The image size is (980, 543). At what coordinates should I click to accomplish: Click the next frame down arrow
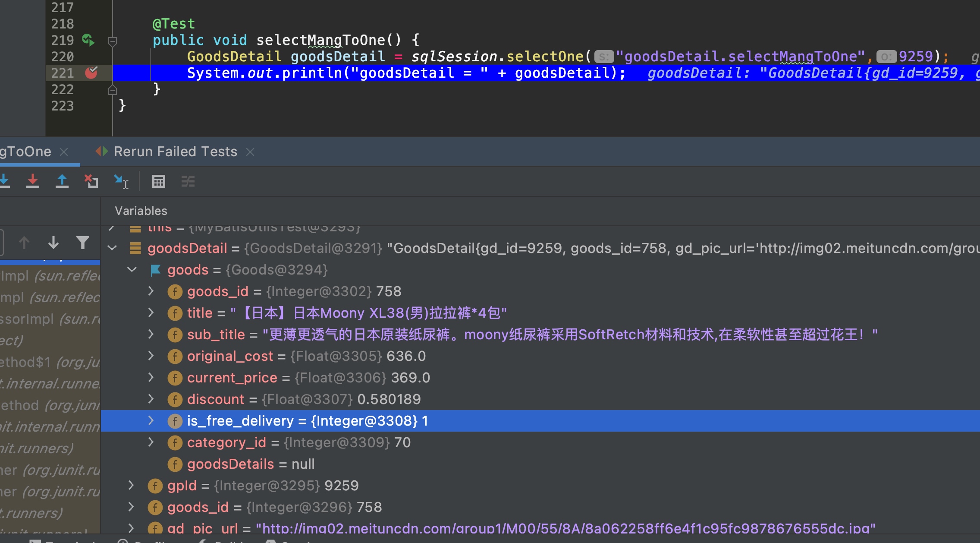[53, 243]
